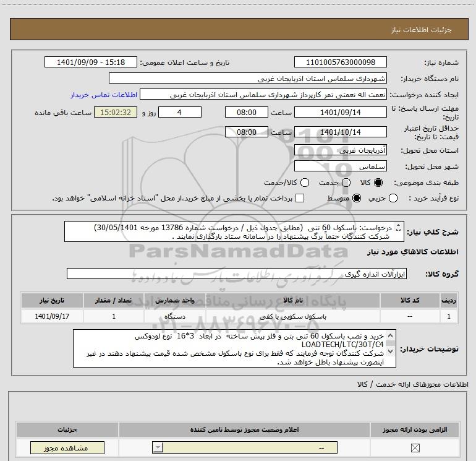Image resolution: width=476 pixels, height=461 pixels.
Task: Click the unit cell دستگاه
Action: tap(175, 316)
